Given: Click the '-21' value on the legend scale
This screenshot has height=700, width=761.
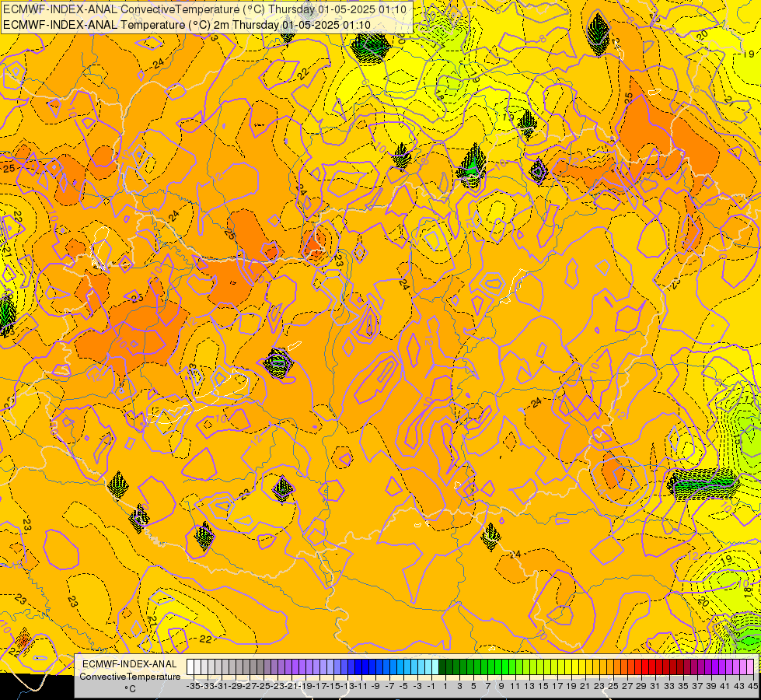Looking at the screenshot, I should 291,686.
